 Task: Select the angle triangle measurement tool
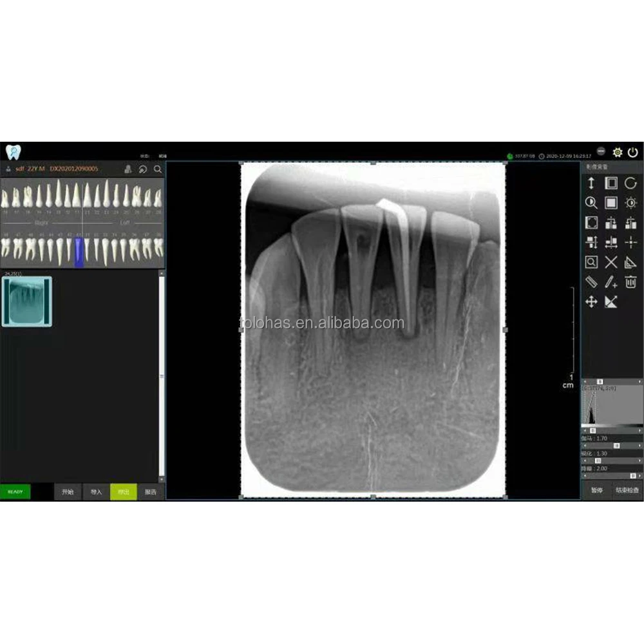click(x=630, y=262)
